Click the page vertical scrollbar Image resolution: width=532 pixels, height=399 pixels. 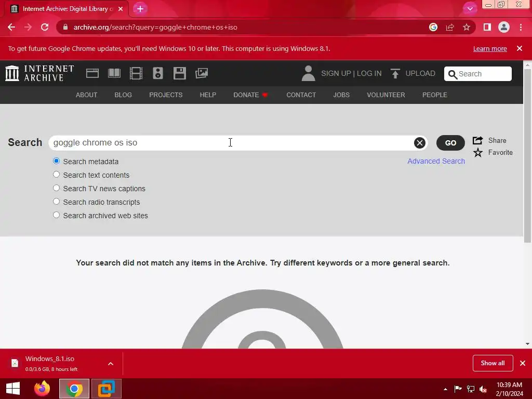click(x=527, y=156)
